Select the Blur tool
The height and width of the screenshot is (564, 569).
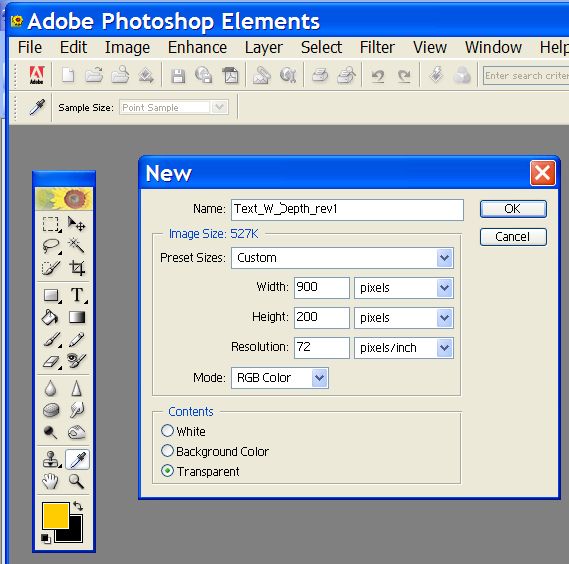(x=50, y=388)
